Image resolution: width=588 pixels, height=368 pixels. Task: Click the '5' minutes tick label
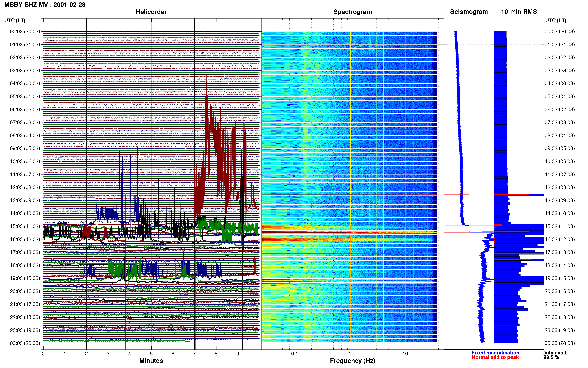151,354
